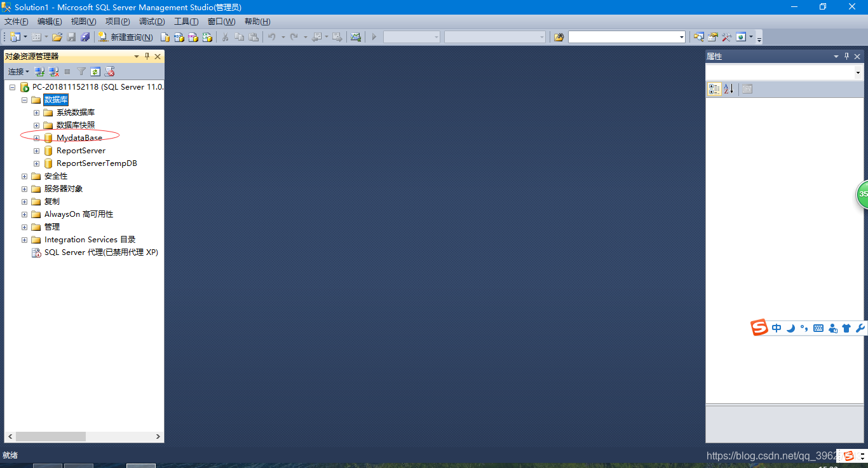Open the 连接 dropdown in Object Explorer

[18, 72]
